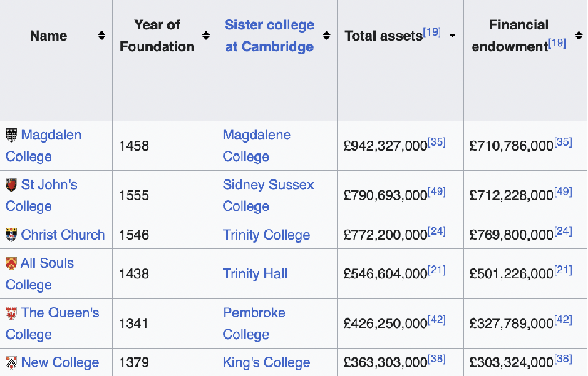This screenshot has height=376, width=588.
Task: Click the New College crest icon
Action: pyautogui.click(x=11, y=362)
